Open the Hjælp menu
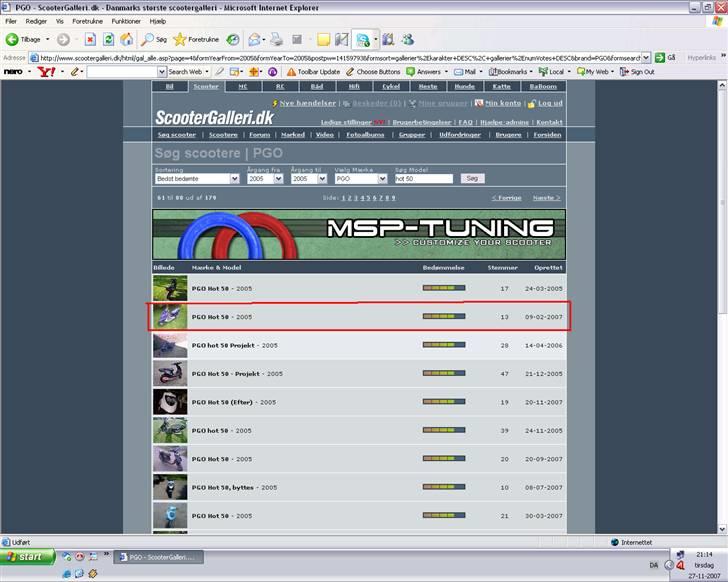The width and height of the screenshot is (728, 582). coord(158,21)
